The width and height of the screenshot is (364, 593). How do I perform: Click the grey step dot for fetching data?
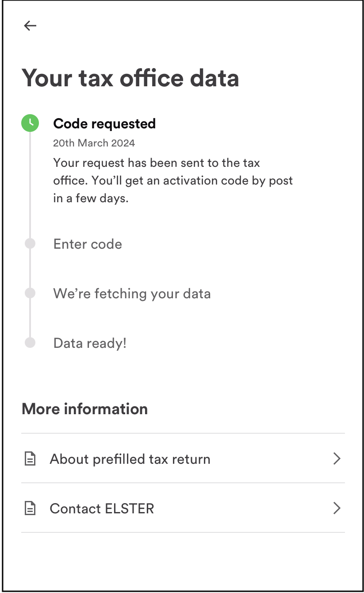click(30, 293)
